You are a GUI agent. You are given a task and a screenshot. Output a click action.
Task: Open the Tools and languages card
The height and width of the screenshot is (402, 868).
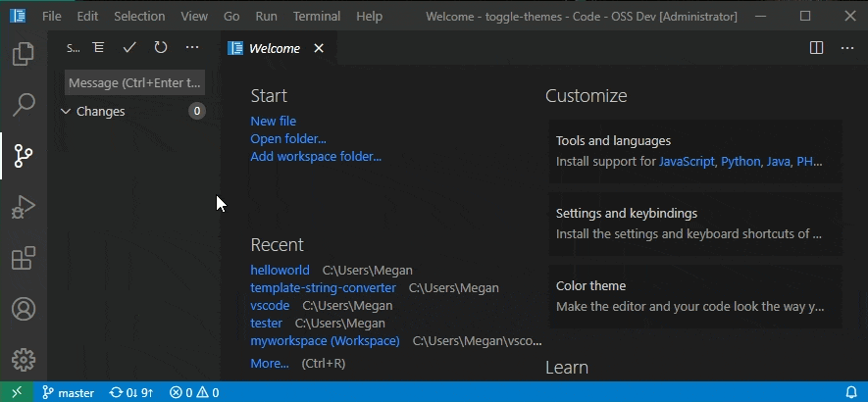[695, 151]
